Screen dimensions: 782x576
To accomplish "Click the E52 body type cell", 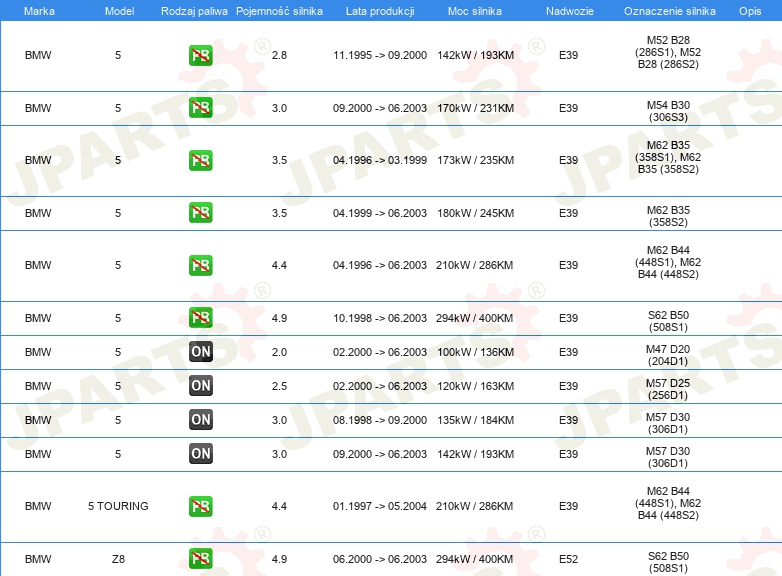I will tap(568, 559).
